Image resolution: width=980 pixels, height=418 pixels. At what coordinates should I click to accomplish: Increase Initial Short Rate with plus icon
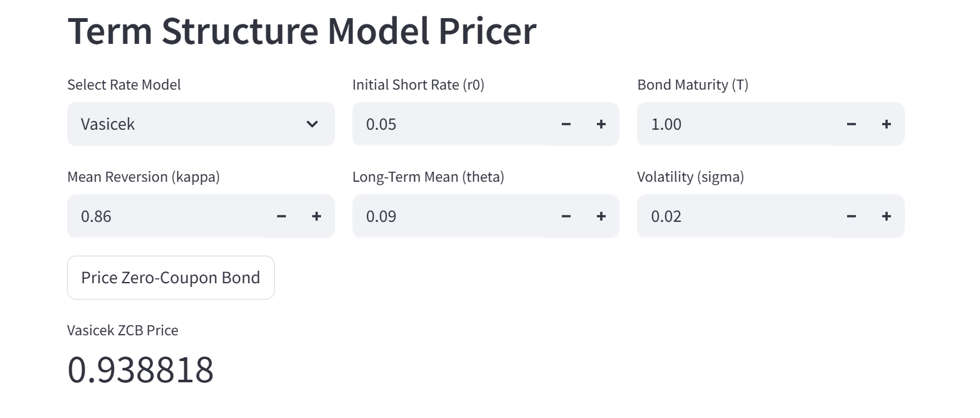[x=601, y=124]
